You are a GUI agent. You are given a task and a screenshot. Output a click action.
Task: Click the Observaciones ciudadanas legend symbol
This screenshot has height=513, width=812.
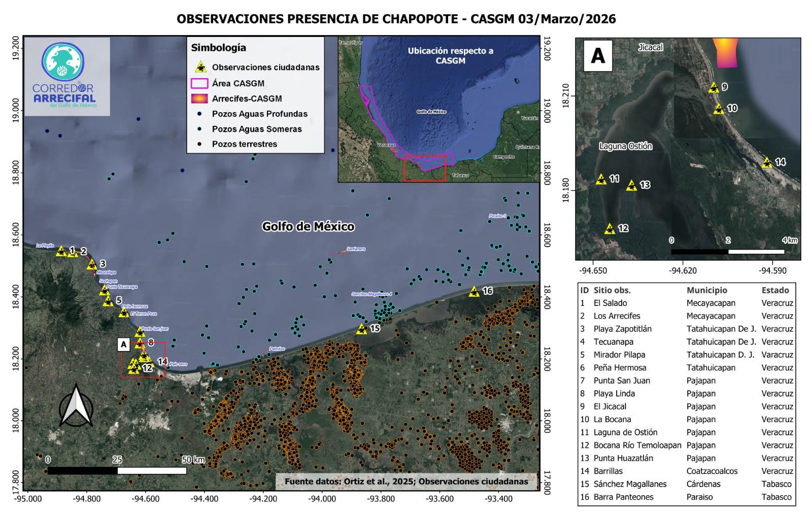[200, 67]
